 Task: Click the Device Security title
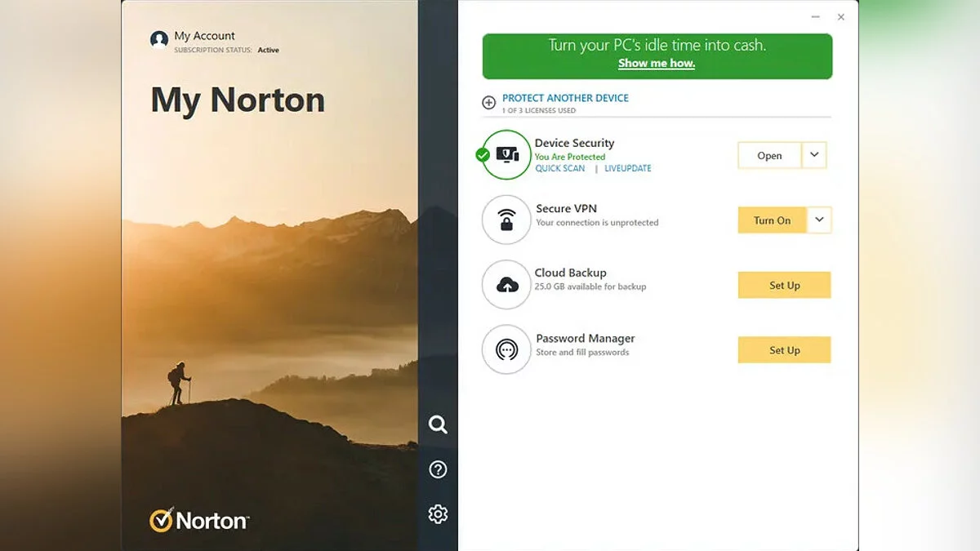pos(574,143)
